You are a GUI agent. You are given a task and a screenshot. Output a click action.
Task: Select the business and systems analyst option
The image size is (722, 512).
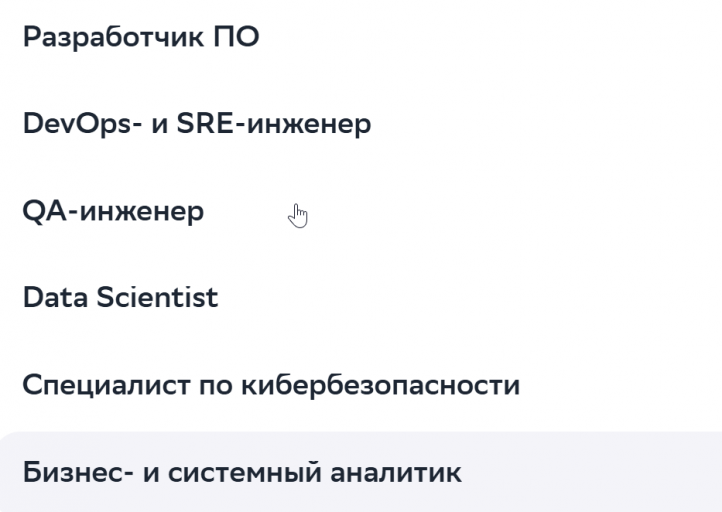(x=361, y=472)
